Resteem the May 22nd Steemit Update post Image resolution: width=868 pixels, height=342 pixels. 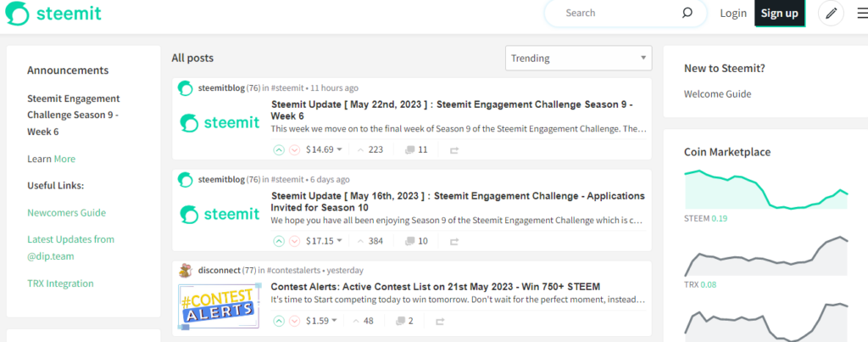tap(454, 149)
